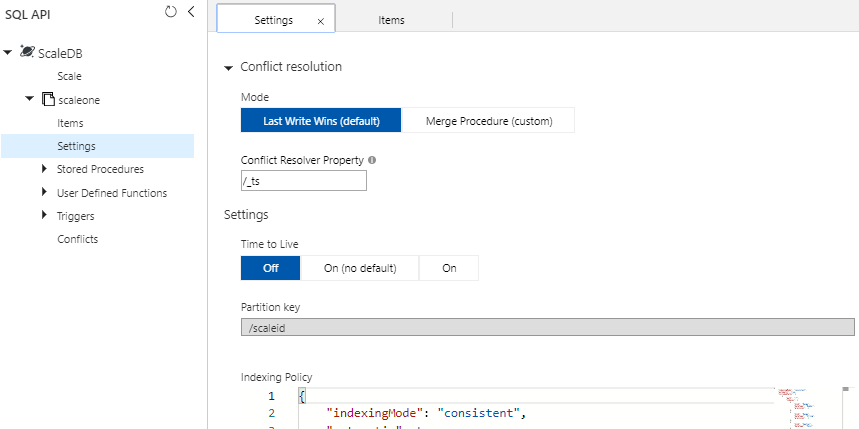Close the Settings tab with the X

[320, 20]
